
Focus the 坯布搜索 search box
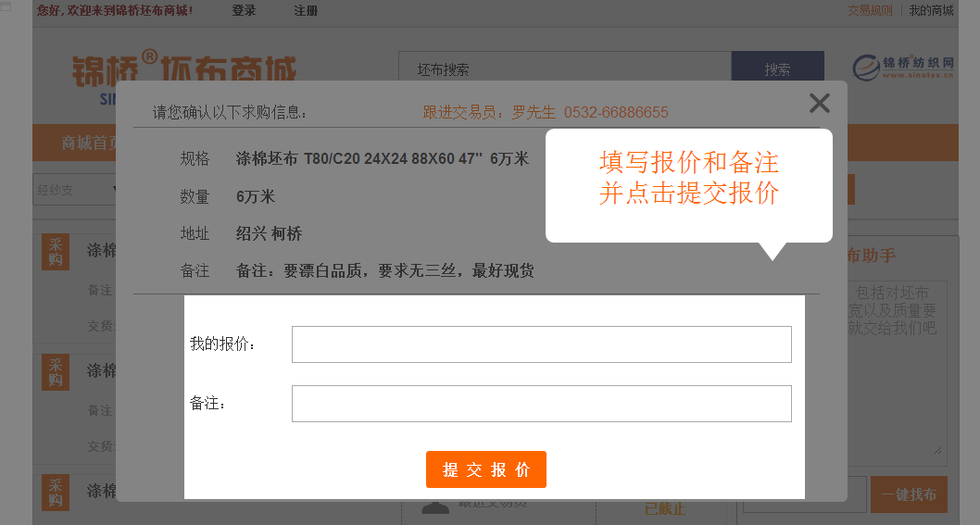coord(564,69)
